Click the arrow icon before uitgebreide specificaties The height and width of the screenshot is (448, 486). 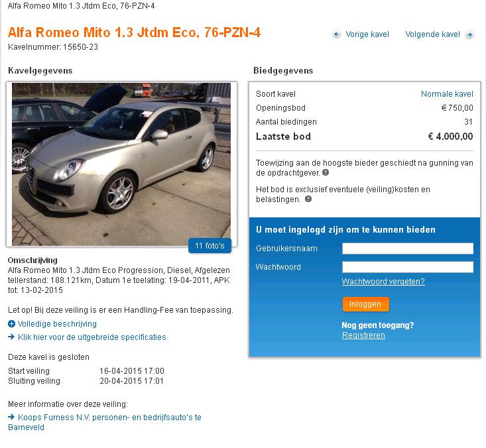point(11,337)
